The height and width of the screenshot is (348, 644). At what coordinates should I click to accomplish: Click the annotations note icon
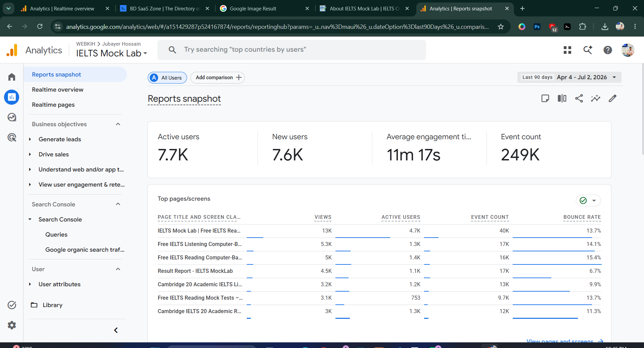click(x=545, y=98)
